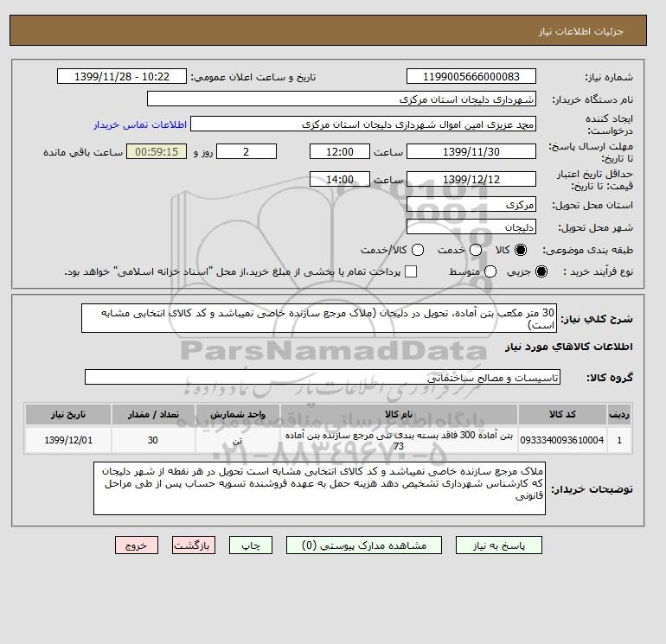Screen dimensions: 666x644
Task: Click buyer name field شهرداری دلیجان
Action: (x=342, y=99)
